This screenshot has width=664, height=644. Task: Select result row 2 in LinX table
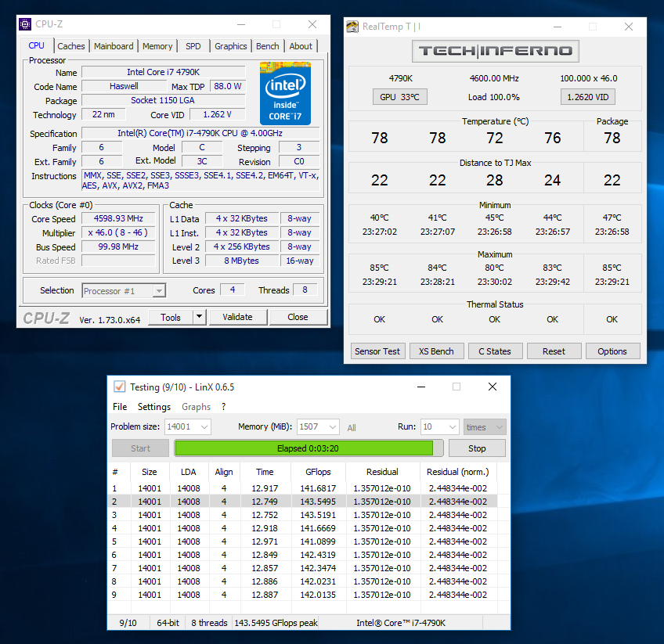302,502
